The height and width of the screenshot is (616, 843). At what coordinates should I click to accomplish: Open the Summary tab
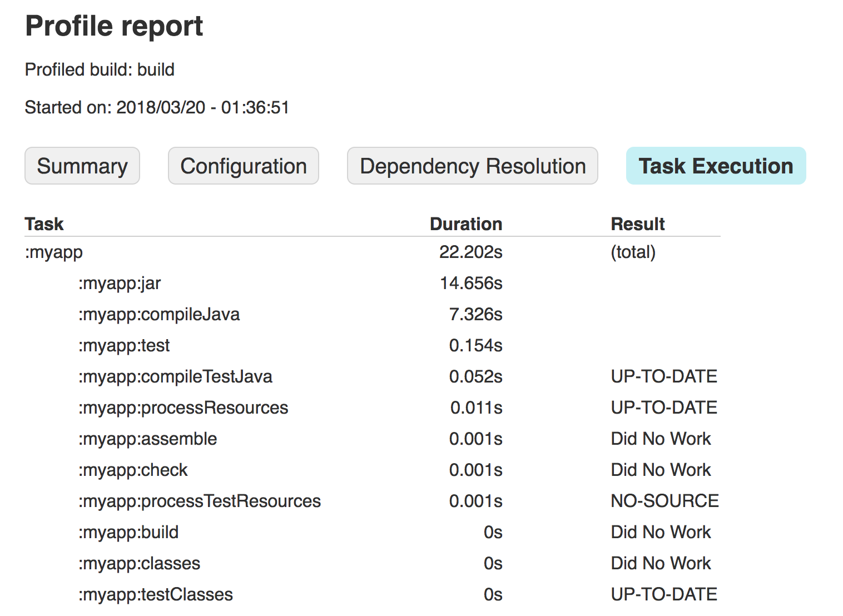pos(82,166)
